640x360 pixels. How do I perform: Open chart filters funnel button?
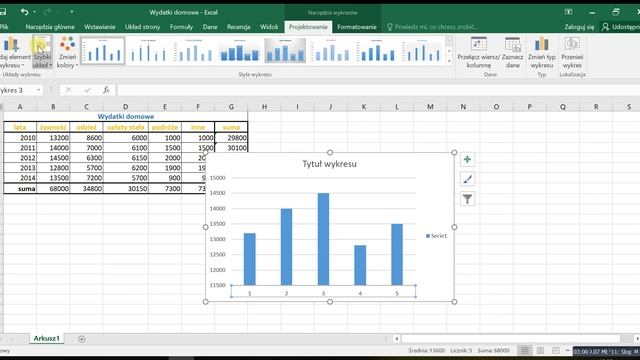point(467,199)
